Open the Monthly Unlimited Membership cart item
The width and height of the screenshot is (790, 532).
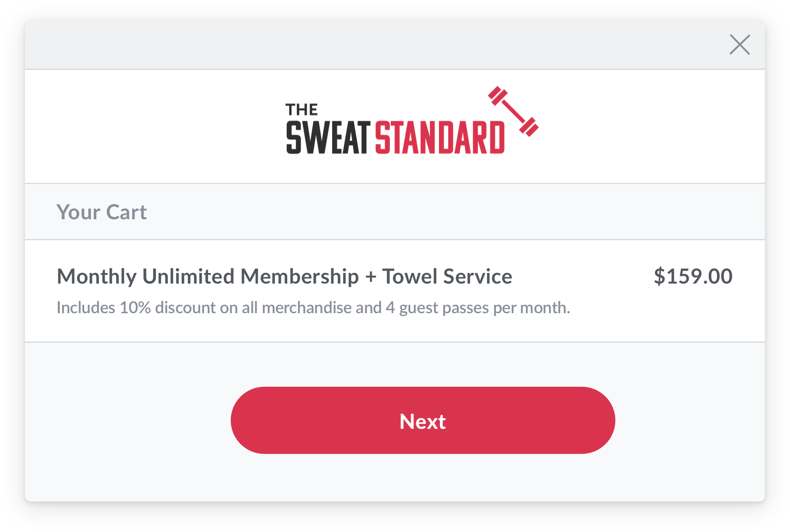[284, 277]
